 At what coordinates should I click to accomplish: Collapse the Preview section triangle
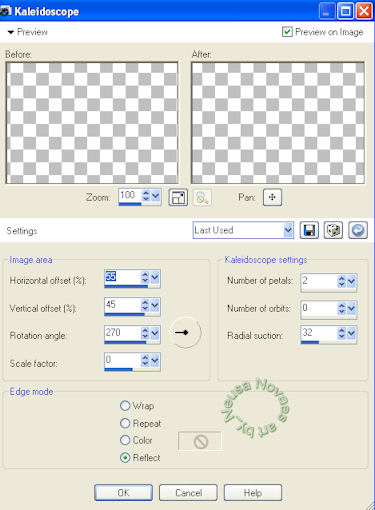coord(11,32)
